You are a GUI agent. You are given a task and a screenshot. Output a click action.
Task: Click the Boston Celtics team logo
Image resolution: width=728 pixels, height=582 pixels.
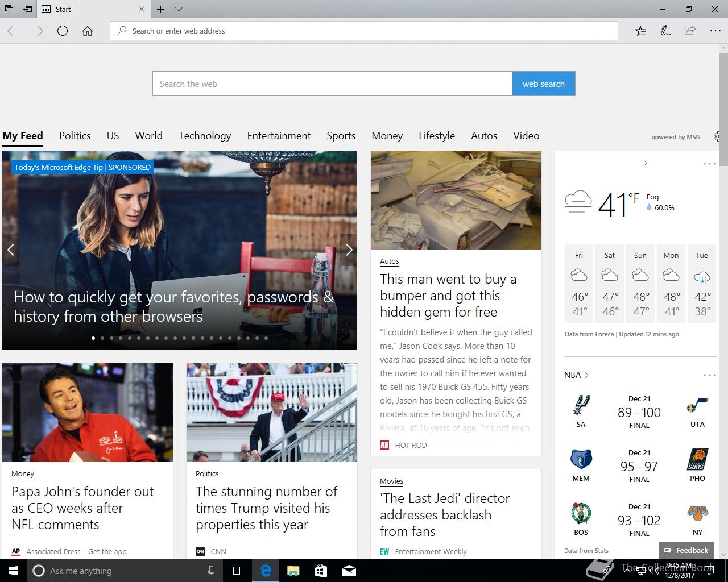pyautogui.click(x=581, y=513)
